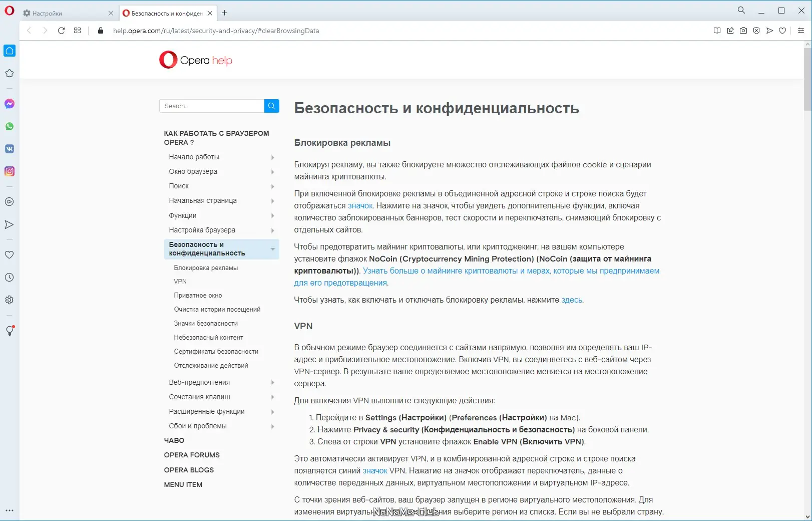Open Settings gear in the sidebar
The image size is (812, 521).
click(x=10, y=300)
